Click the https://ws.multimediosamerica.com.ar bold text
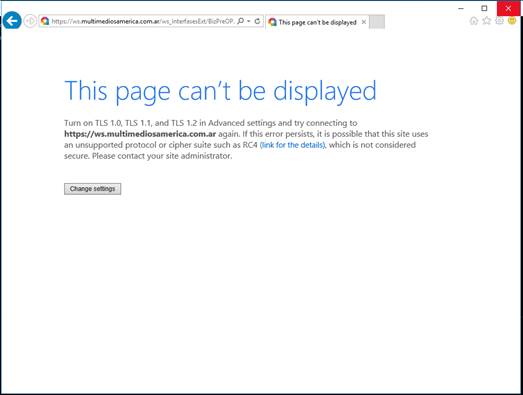 point(140,134)
